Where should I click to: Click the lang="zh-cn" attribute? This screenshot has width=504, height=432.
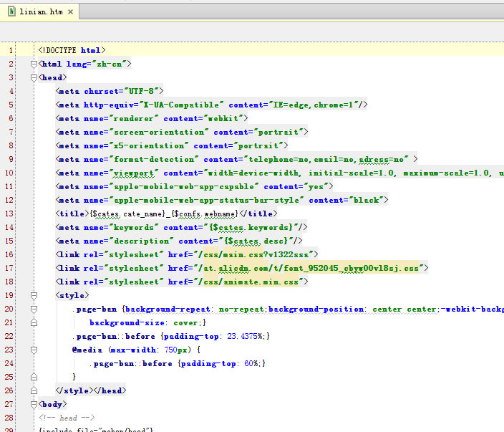[96, 64]
